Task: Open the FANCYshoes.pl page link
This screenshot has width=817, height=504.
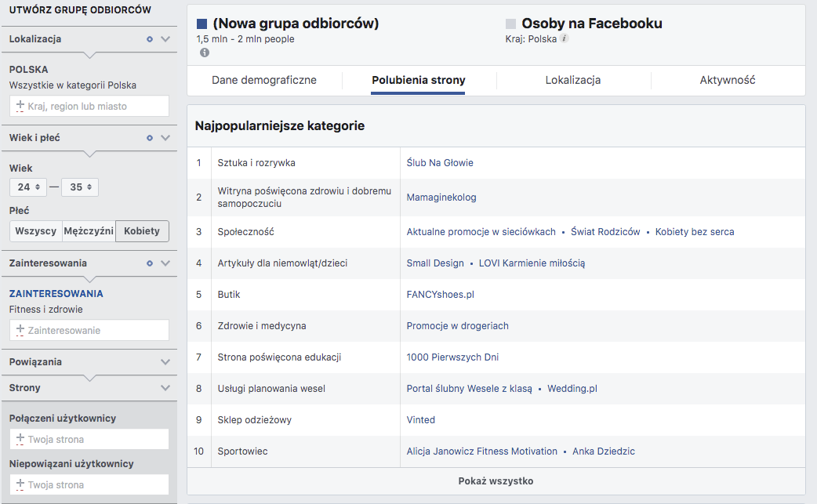Action: pos(441,295)
